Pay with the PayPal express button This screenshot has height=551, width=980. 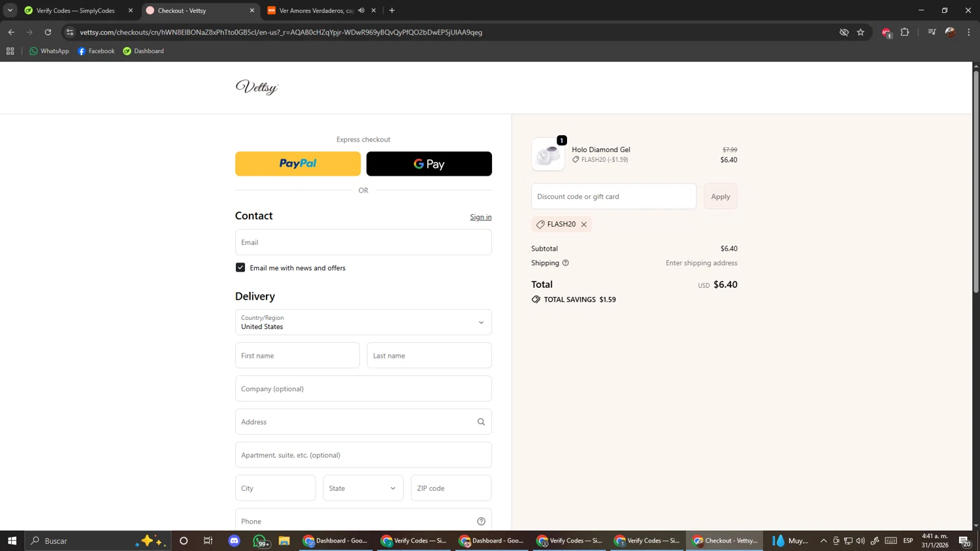coord(297,164)
